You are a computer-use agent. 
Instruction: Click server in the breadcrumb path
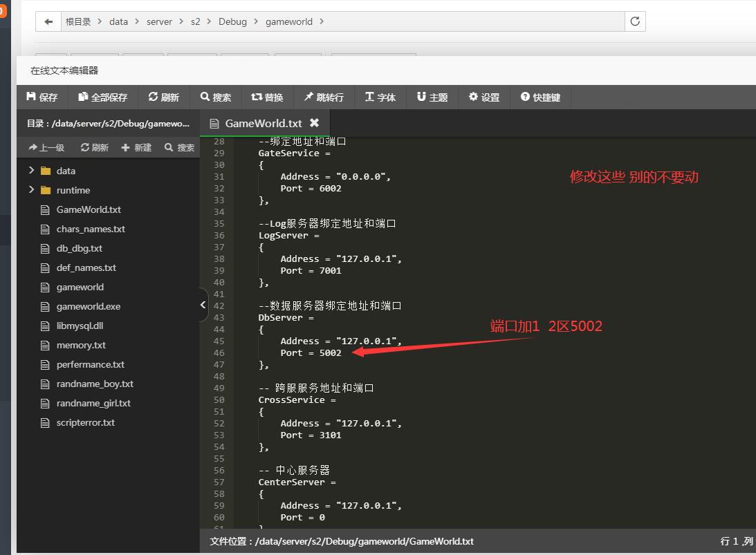pyautogui.click(x=159, y=21)
